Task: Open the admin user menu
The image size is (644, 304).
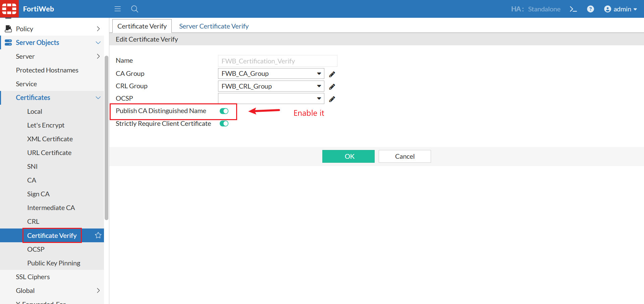Action: [621, 9]
